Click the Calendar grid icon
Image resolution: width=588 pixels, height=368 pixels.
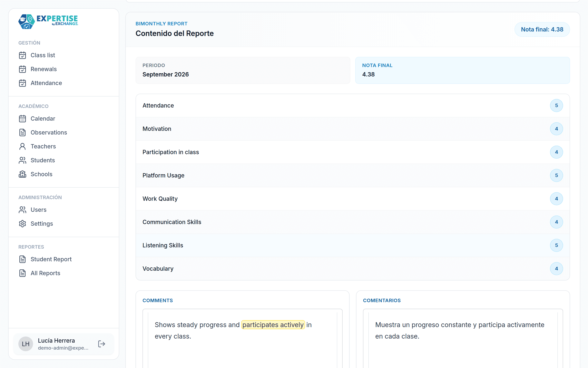pos(22,119)
